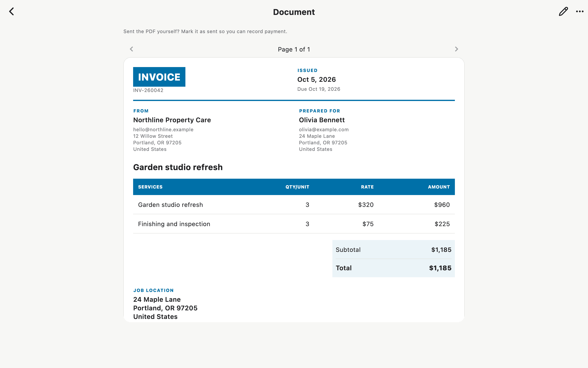Go back with the top-left arrow

click(x=11, y=11)
